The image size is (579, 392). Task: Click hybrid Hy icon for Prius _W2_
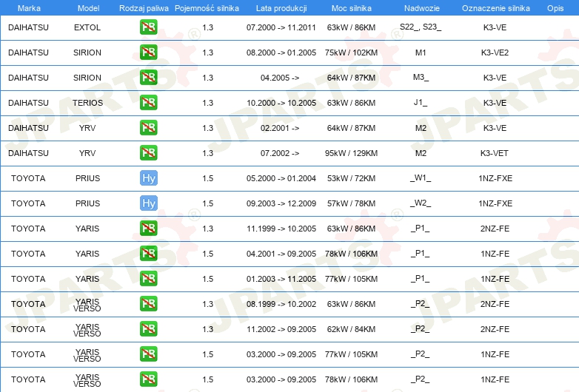click(148, 203)
